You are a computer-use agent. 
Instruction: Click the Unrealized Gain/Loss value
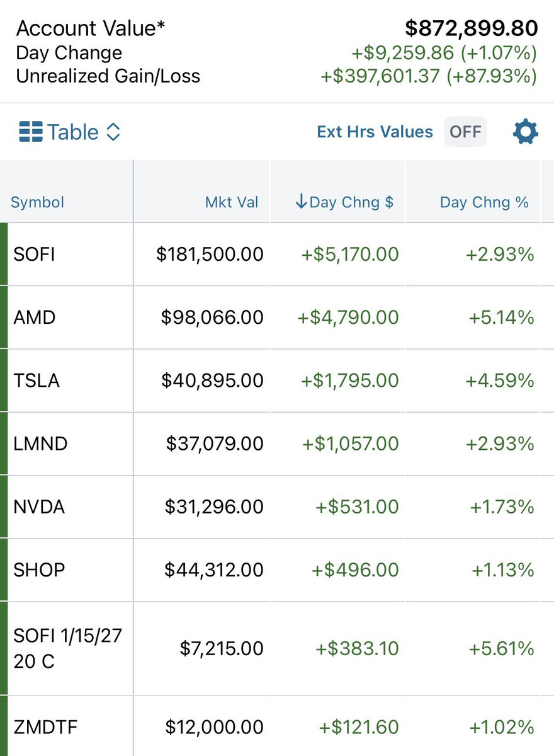pyautogui.click(x=429, y=76)
